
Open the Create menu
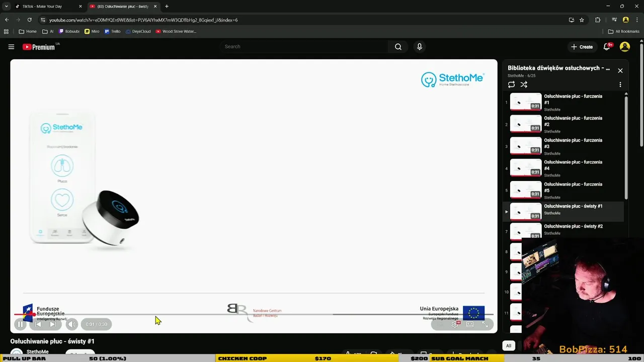coord(582,47)
